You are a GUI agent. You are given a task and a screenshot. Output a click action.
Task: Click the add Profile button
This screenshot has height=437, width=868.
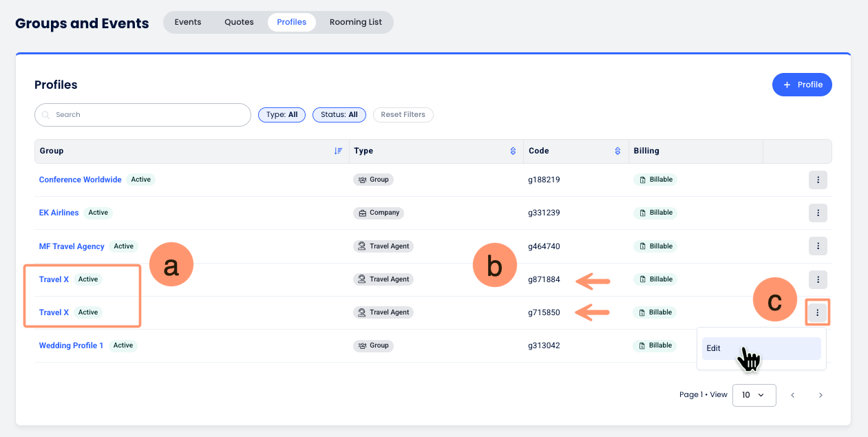click(x=802, y=85)
